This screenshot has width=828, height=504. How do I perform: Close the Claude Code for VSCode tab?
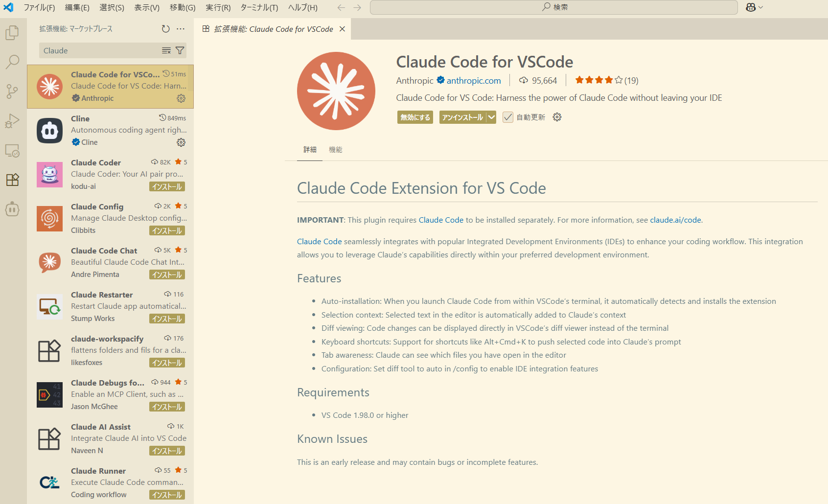(342, 29)
